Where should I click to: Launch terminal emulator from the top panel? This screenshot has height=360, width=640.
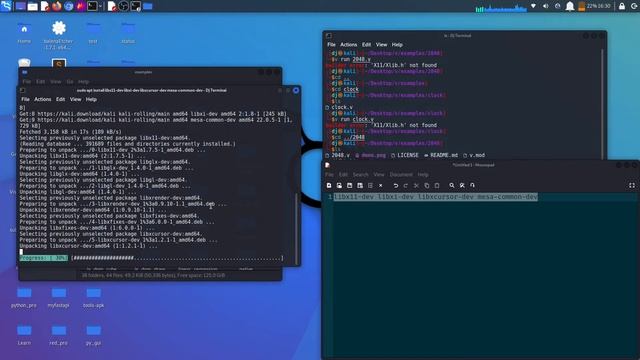coord(92,6)
